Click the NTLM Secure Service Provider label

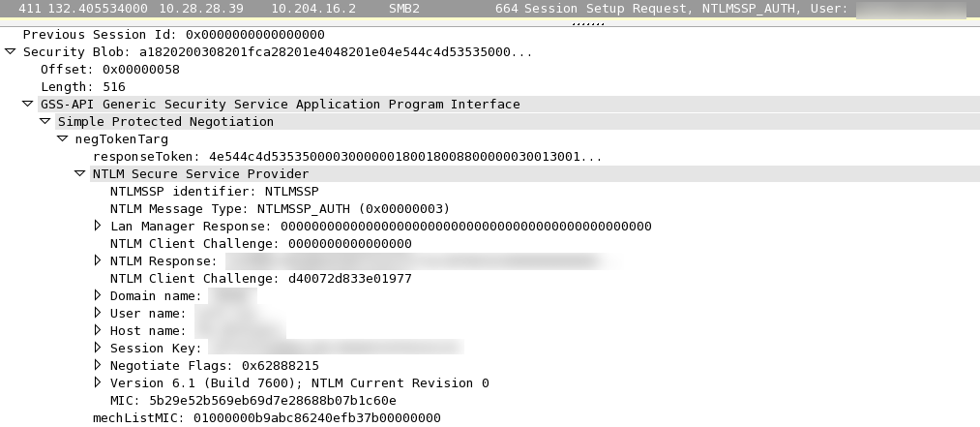(x=200, y=173)
